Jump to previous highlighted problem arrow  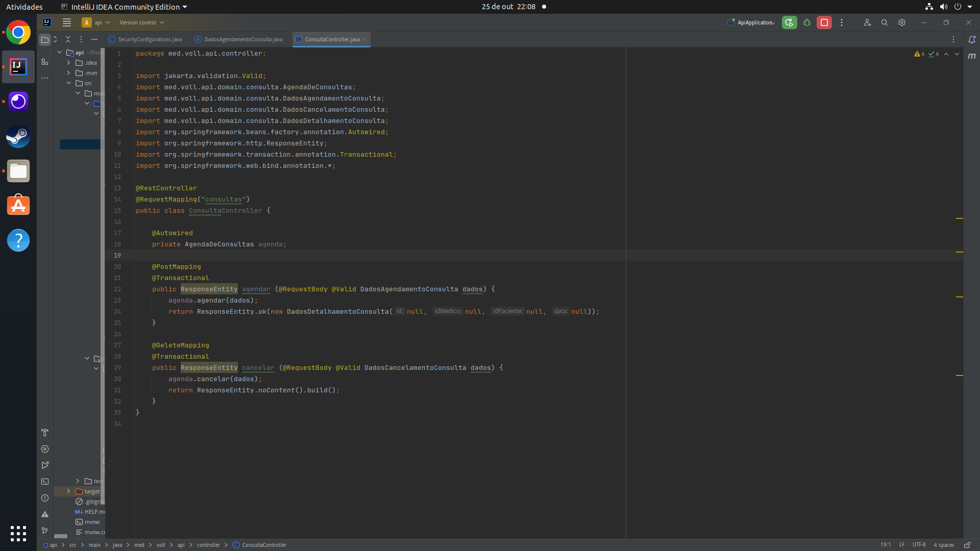tap(946, 54)
